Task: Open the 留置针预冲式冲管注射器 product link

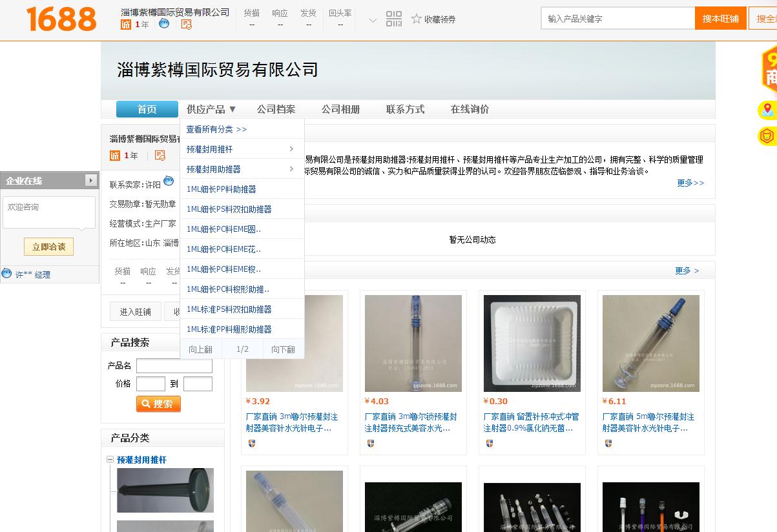Action: (x=531, y=422)
